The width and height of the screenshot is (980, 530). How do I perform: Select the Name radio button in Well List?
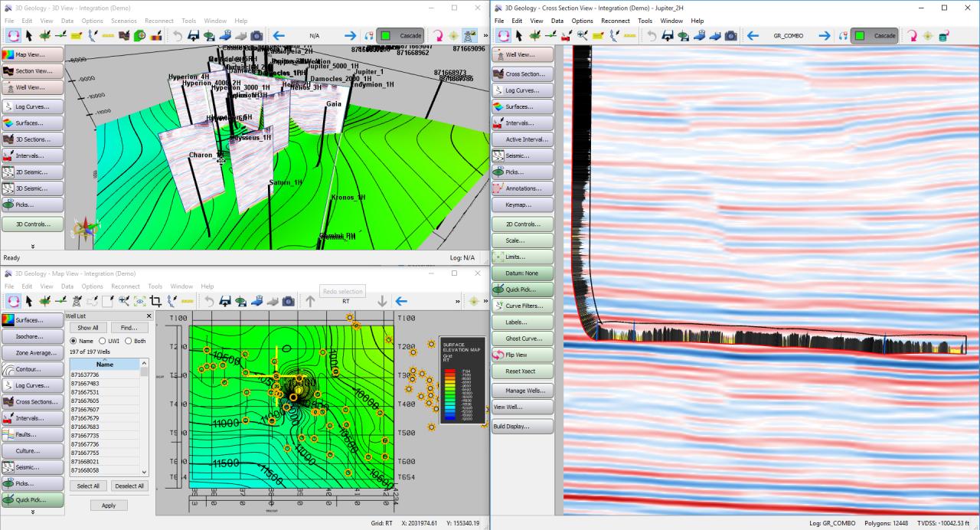tap(73, 341)
